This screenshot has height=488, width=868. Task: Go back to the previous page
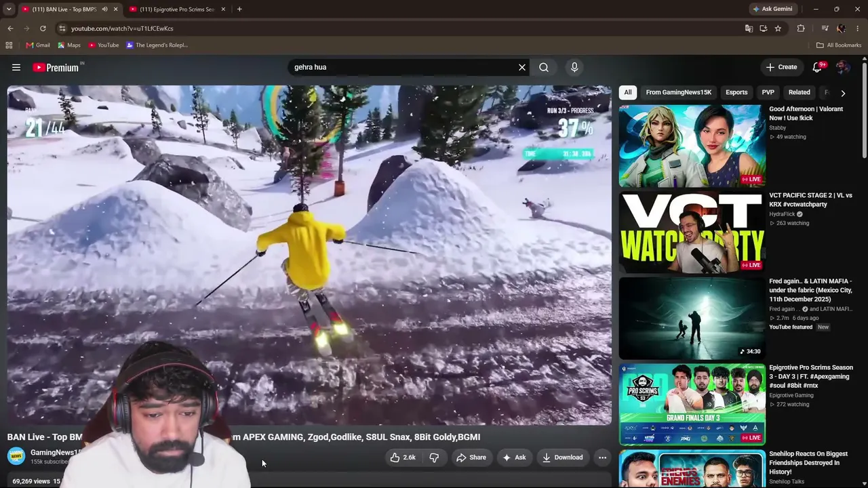click(10, 28)
